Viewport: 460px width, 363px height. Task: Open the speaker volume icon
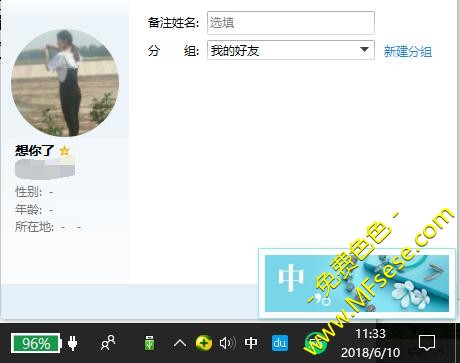[228, 343]
